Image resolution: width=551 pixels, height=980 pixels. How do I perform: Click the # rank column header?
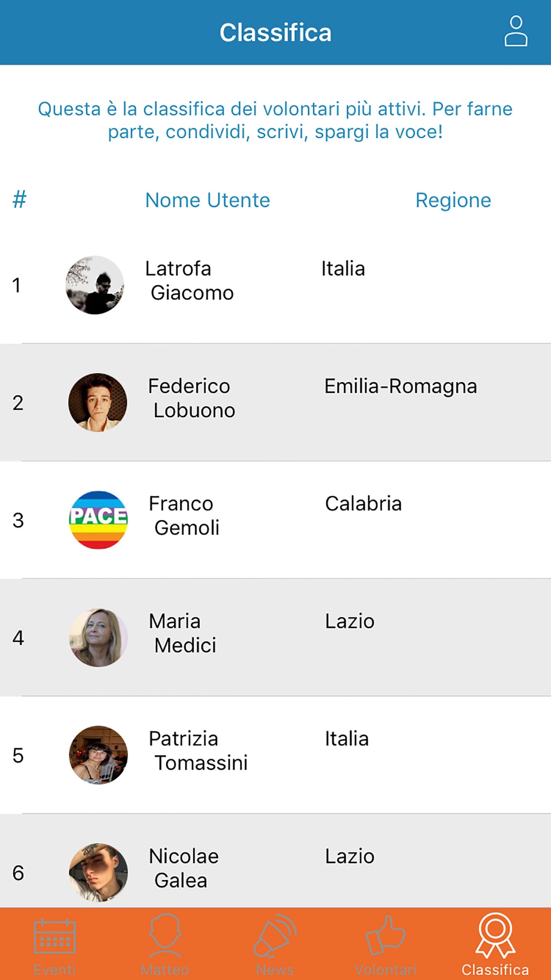pyautogui.click(x=19, y=200)
